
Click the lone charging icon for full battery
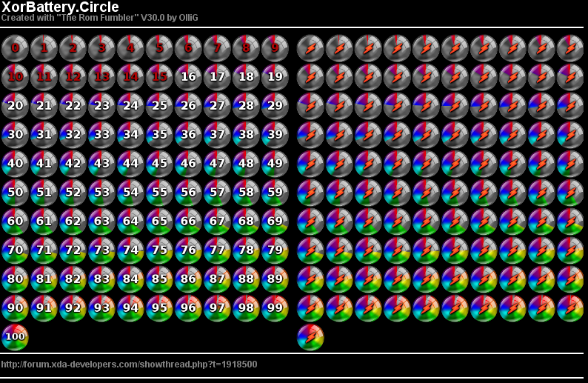click(310, 337)
